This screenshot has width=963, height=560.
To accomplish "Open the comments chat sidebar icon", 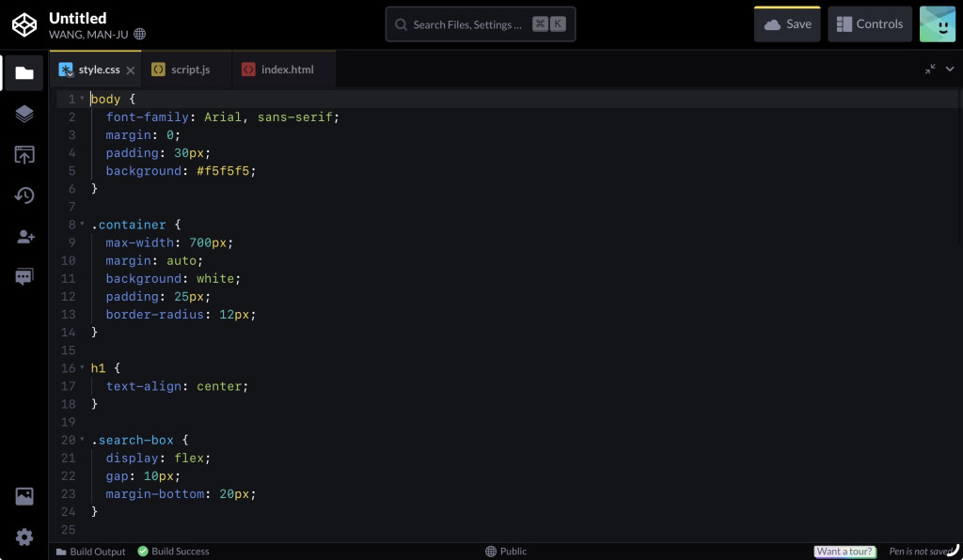I will coord(24,276).
